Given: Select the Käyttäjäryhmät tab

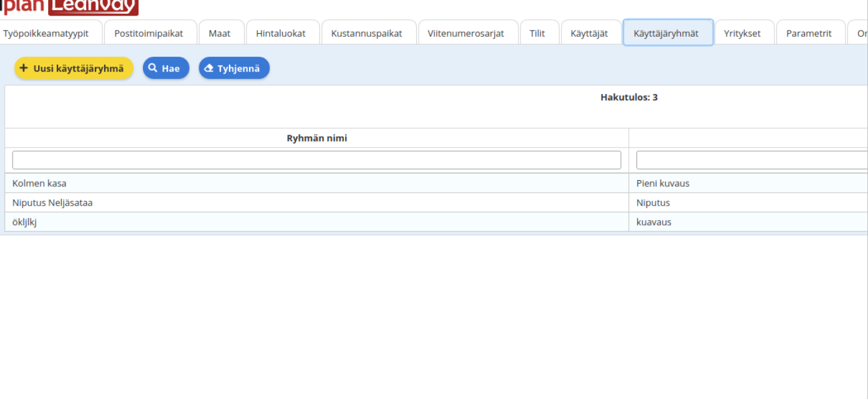Looking at the screenshot, I should pyautogui.click(x=668, y=33).
